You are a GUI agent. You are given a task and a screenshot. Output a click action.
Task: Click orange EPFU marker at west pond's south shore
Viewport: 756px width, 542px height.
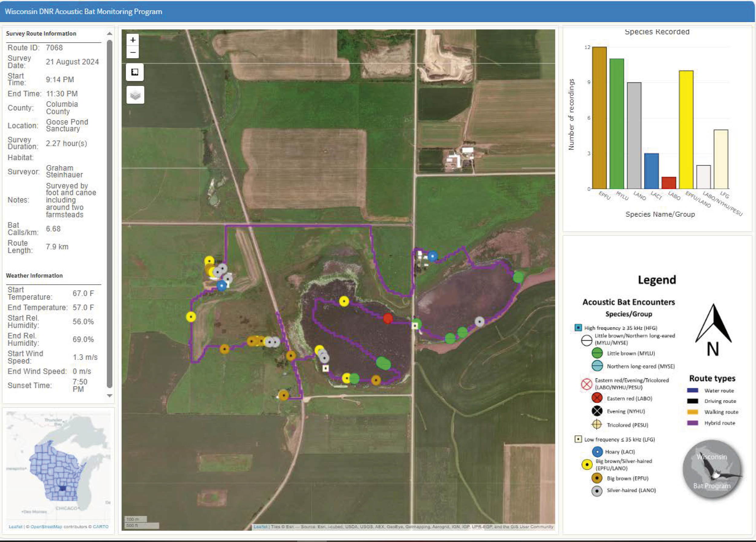(x=376, y=380)
